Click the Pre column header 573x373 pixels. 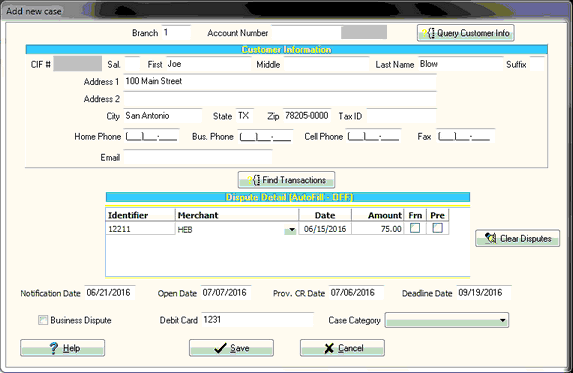[437, 215]
